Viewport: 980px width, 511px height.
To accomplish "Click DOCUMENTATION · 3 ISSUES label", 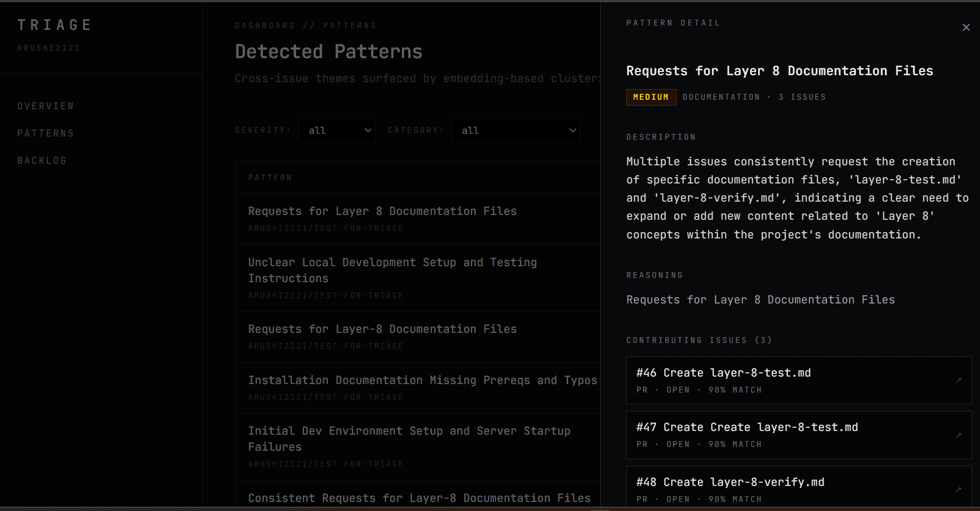I will 754,97.
